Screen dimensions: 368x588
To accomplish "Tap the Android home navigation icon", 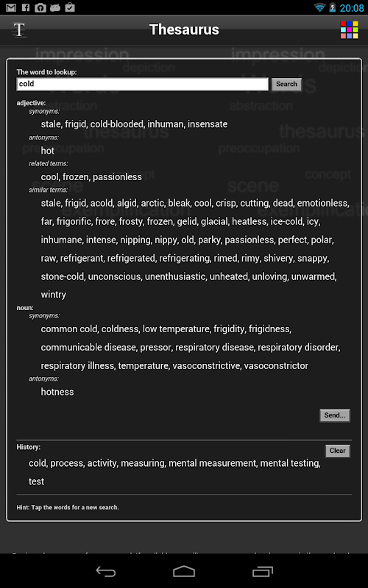I will (184, 572).
